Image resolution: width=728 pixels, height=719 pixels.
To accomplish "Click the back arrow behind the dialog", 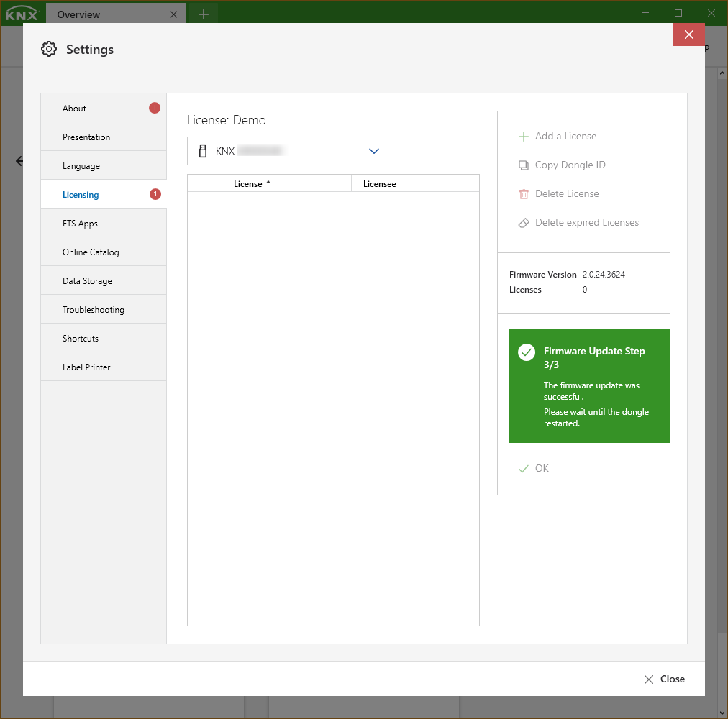I will click(19, 161).
